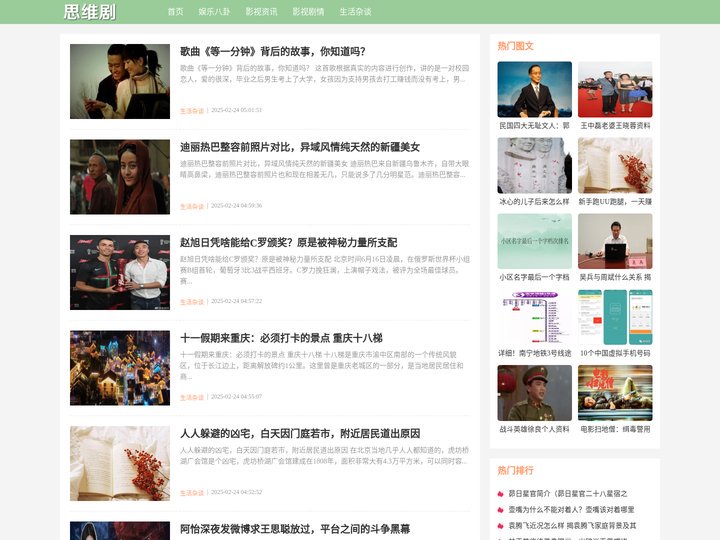Screen dimensions: 720x540
Task: Open 新手跑UU跑腿 thumbnail image
Action: [615, 165]
